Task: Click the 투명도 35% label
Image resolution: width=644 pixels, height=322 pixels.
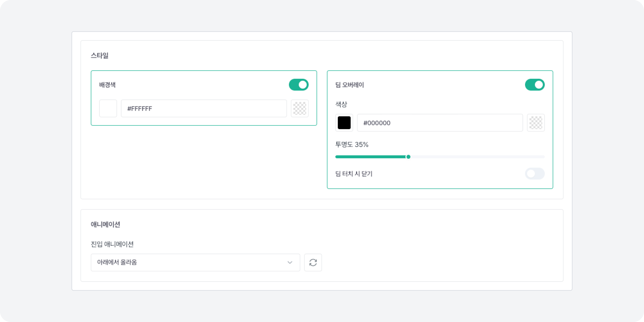Action: [x=352, y=145]
